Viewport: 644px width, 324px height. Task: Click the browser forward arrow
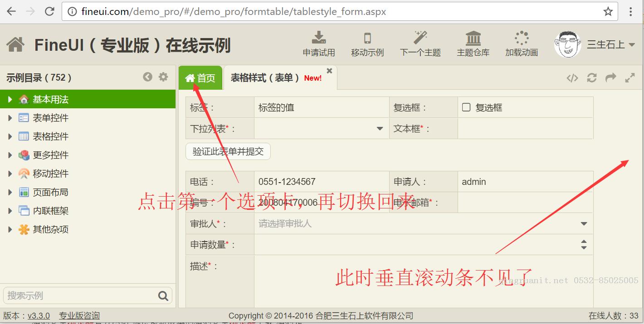tap(30, 12)
